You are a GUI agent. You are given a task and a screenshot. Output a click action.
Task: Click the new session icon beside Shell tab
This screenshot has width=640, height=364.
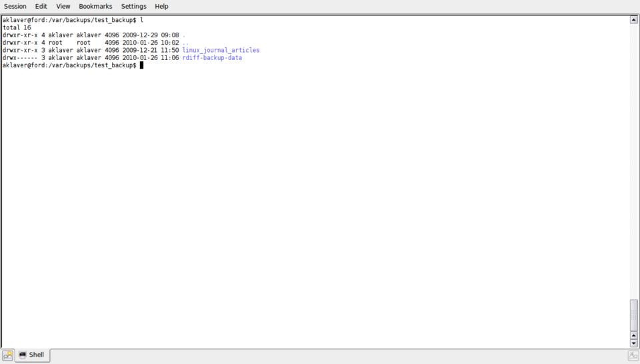click(x=8, y=355)
